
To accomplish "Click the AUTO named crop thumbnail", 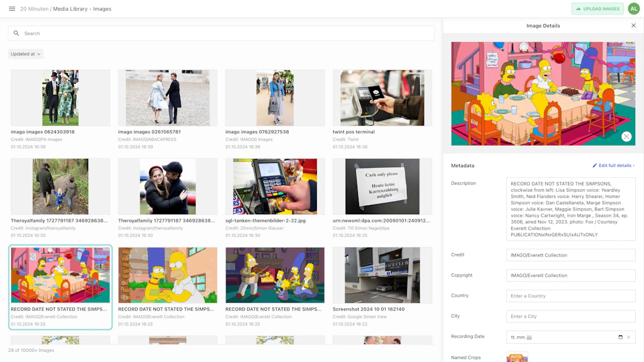I will [517, 358].
